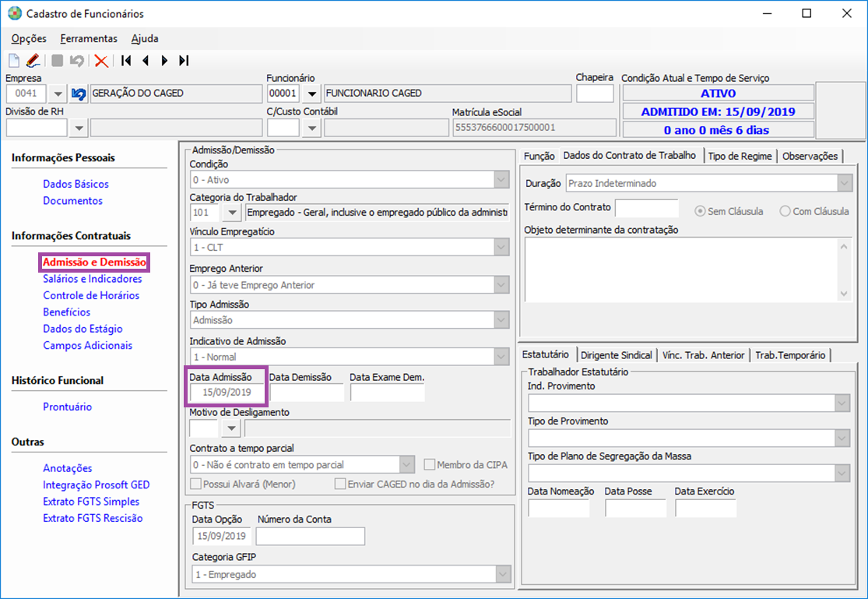This screenshot has width=868, height=599.
Task: Open the Admissão e Demissão link
Action: [x=94, y=262]
